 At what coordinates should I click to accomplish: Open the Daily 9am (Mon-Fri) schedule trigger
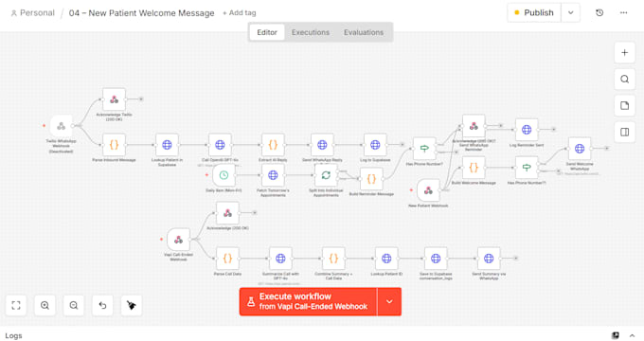pos(224,175)
